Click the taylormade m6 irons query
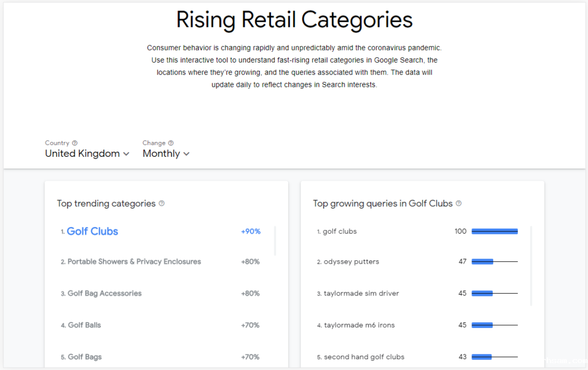 point(359,325)
